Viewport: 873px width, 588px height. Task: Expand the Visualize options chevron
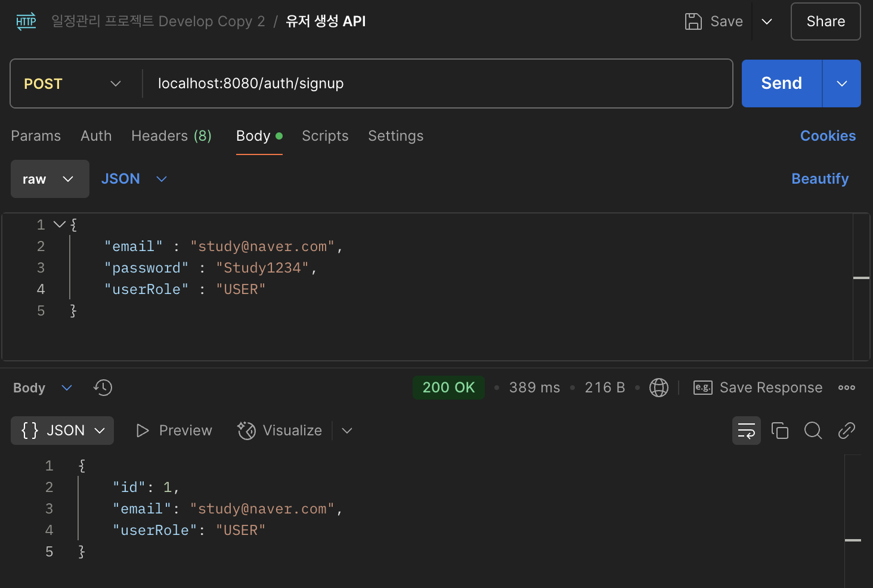[347, 431]
